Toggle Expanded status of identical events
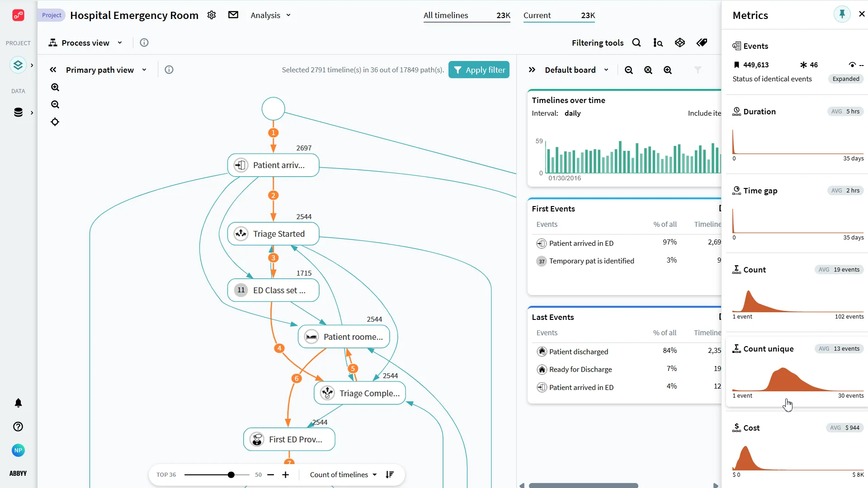Viewport: 868px width, 488px height. 846,79
